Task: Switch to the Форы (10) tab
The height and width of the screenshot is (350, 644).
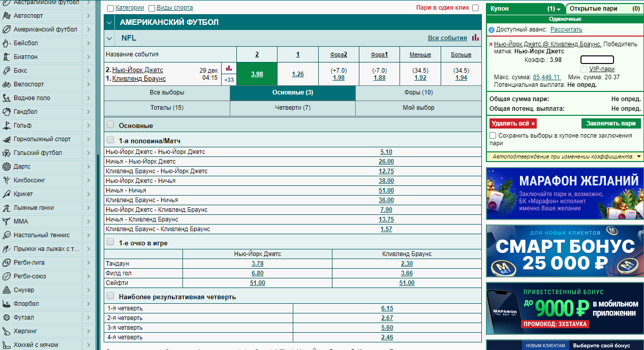Action: 418,93
